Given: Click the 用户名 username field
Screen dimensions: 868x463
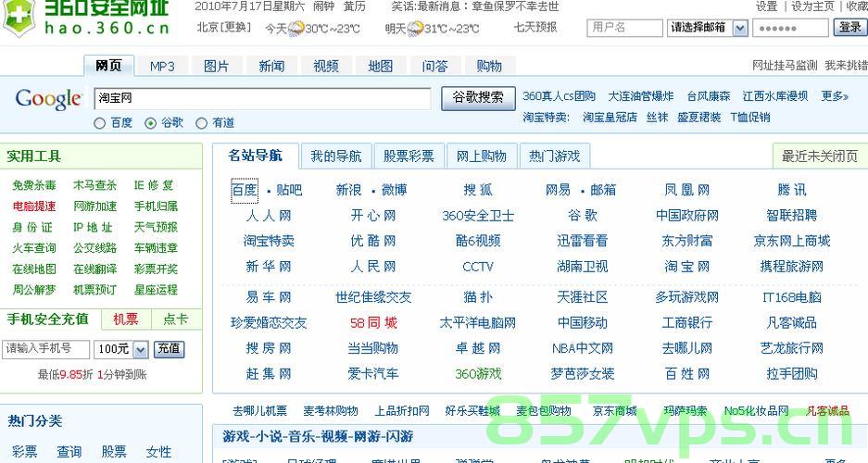Looking at the screenshot, I should [624, 27].
